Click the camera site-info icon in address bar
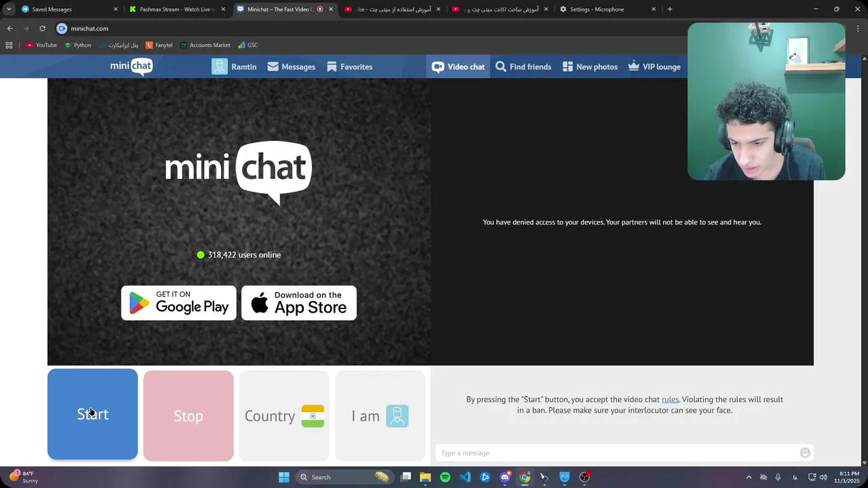868x488 pixels. pos(62,28)
